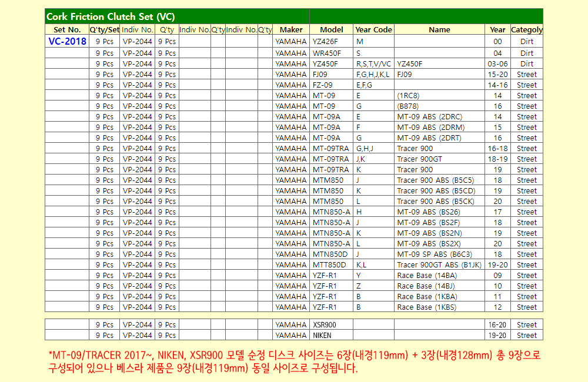Select the 'Q'ty/Set' column header
This screenshot has height=382, width=588.
[x=104, y=29]
